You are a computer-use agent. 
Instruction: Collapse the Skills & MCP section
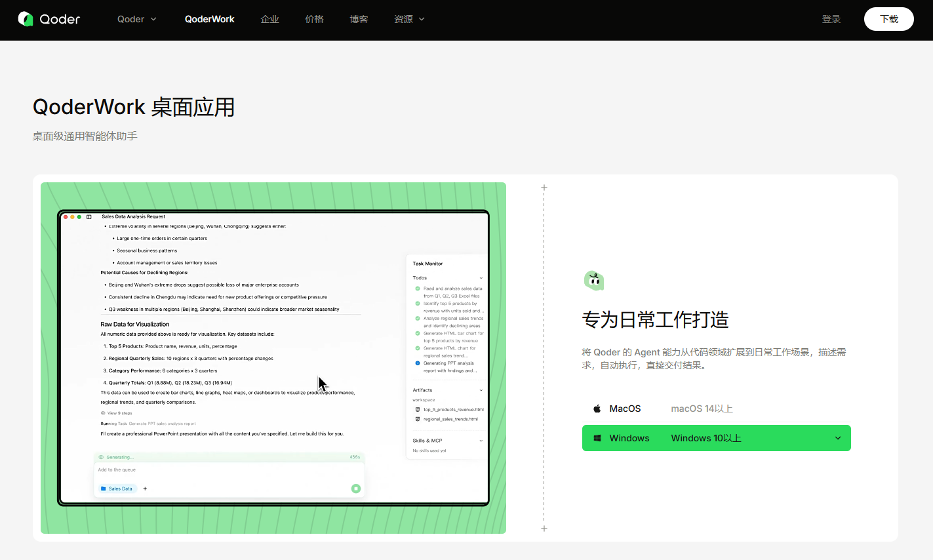482,440
